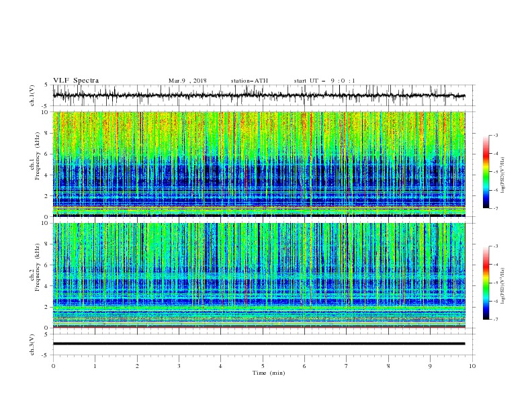
Task: Click the time axis tick label '9'
Action: click(x=430, y=366)
